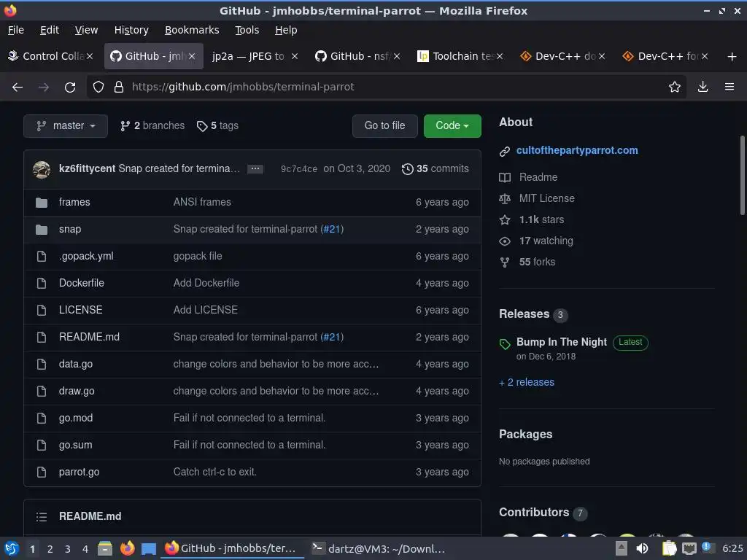Click the page vertical scrollbar
Image resolution: width=747 pixels, height=560 pixels.
pyautogui.click(x=742, y=175)
